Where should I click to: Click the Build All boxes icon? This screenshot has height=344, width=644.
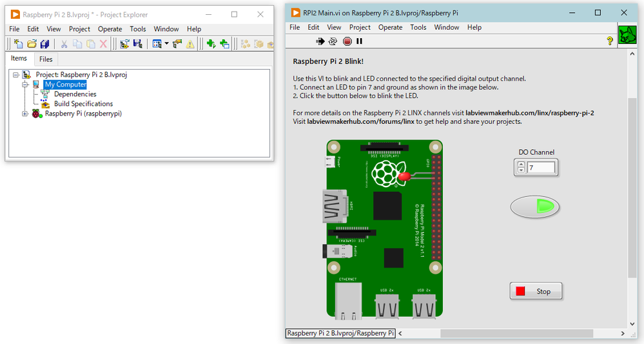[245, 44]
